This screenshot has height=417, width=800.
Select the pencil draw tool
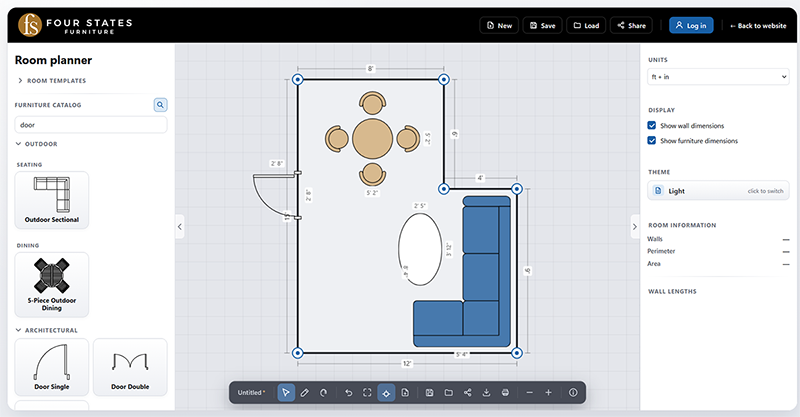(305, 393)
